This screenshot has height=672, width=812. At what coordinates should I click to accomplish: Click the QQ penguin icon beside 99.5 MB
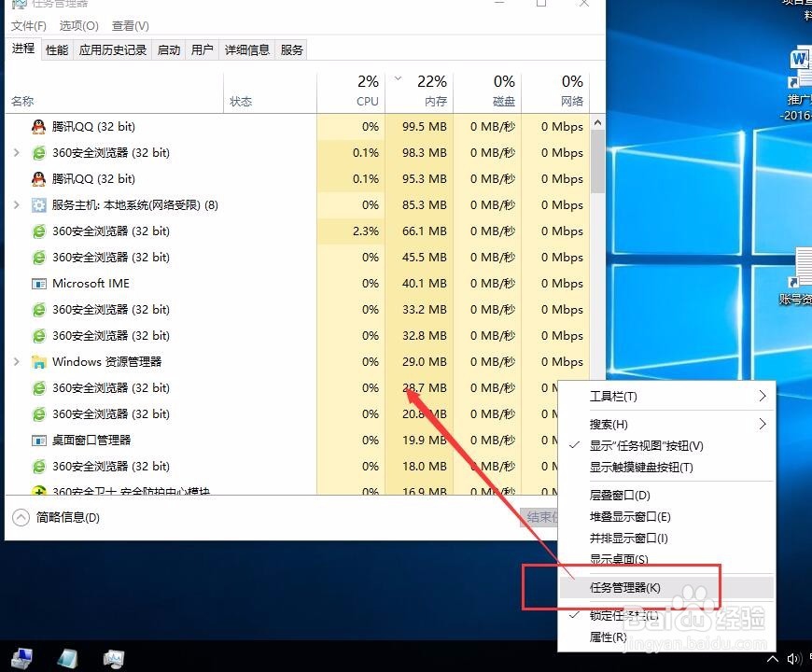click(x=38, y=127)
